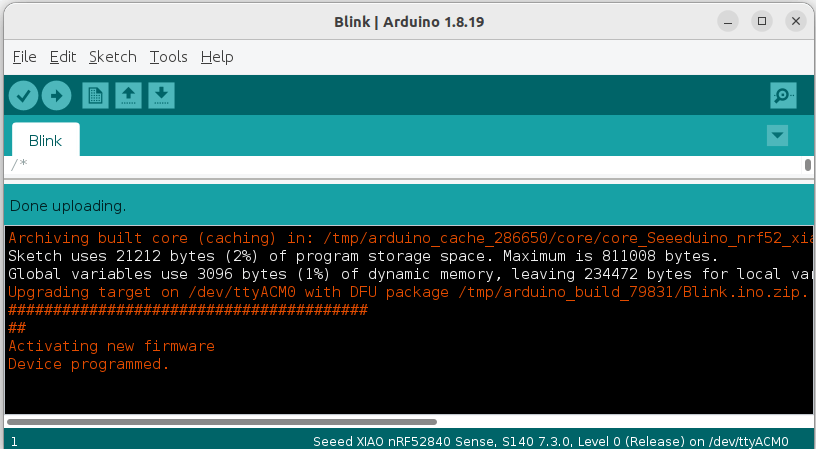Click the Verify checkmark icon
This screenshot has width=816, height=449.
24,96
